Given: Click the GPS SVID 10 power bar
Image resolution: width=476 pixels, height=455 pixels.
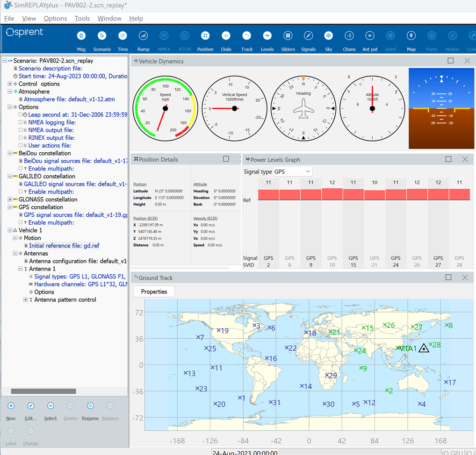Looking at the screenshot, I should coord(332,194).
